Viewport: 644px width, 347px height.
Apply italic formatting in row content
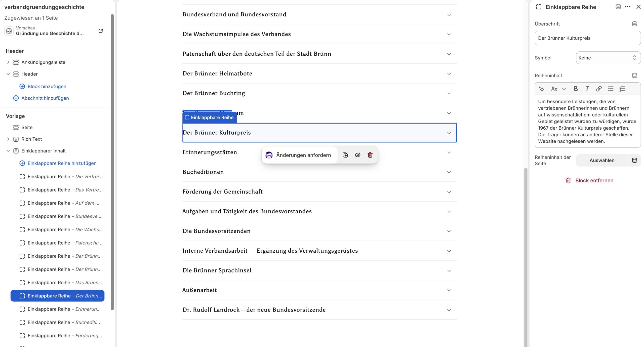[x=587, y=89]
